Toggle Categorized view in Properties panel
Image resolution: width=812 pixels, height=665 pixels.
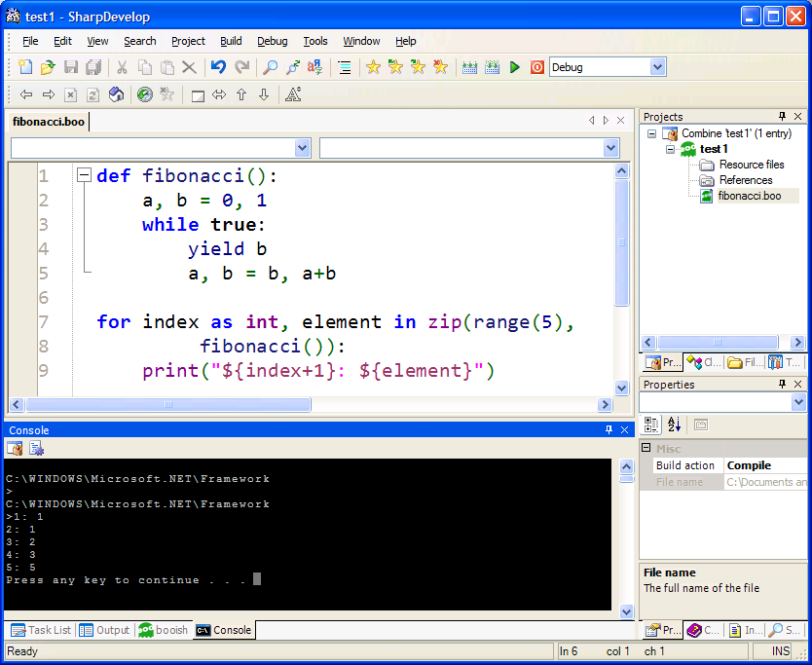pos(651,425)
